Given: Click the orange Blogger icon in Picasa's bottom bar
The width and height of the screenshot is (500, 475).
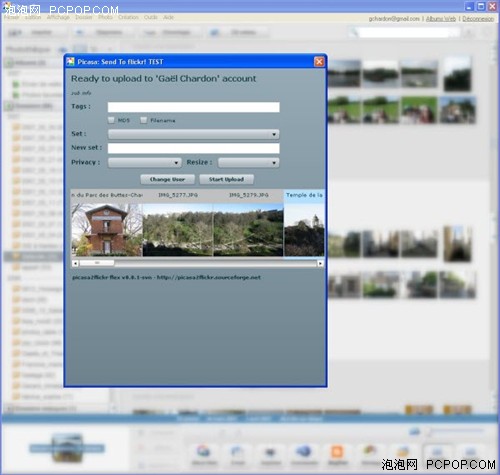Looking at the screenshot, I should point(337,452).
